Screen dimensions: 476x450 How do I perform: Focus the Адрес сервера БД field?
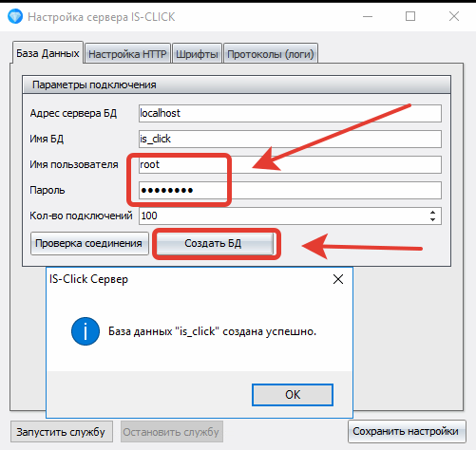290,113
